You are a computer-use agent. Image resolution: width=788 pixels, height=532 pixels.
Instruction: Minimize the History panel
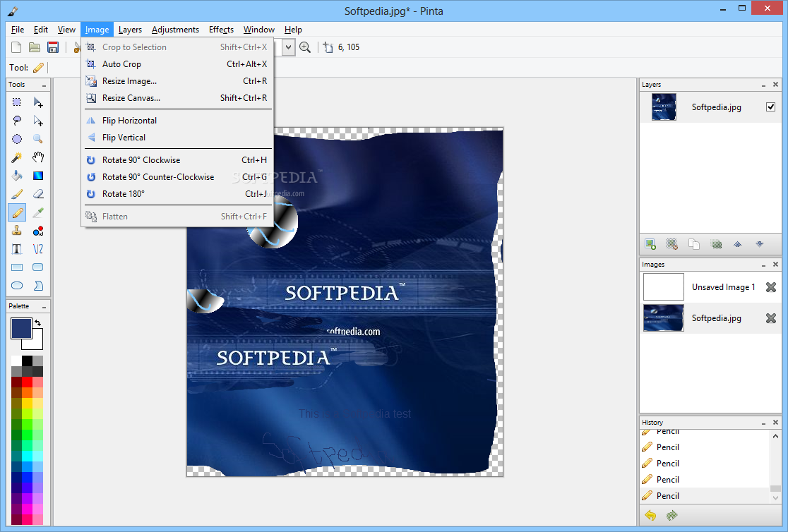coord(763,423)
